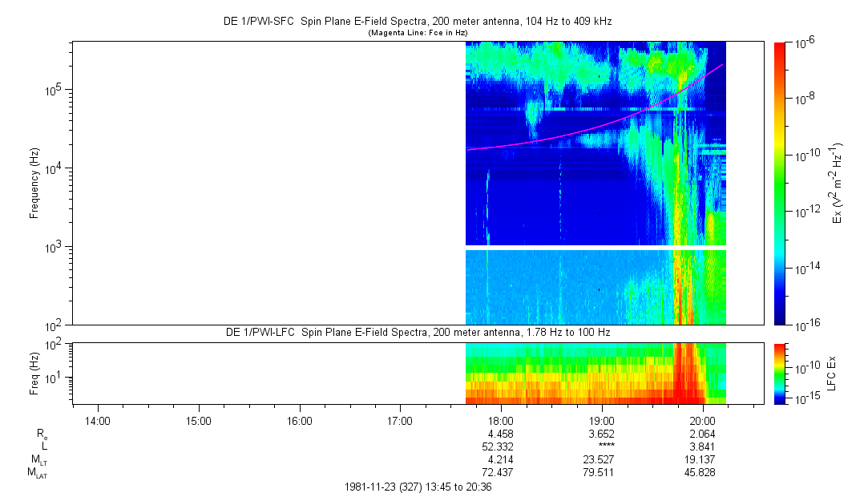
Task: Select the Freq (Hz) label on the LFC panel
Action: point(34,373)
